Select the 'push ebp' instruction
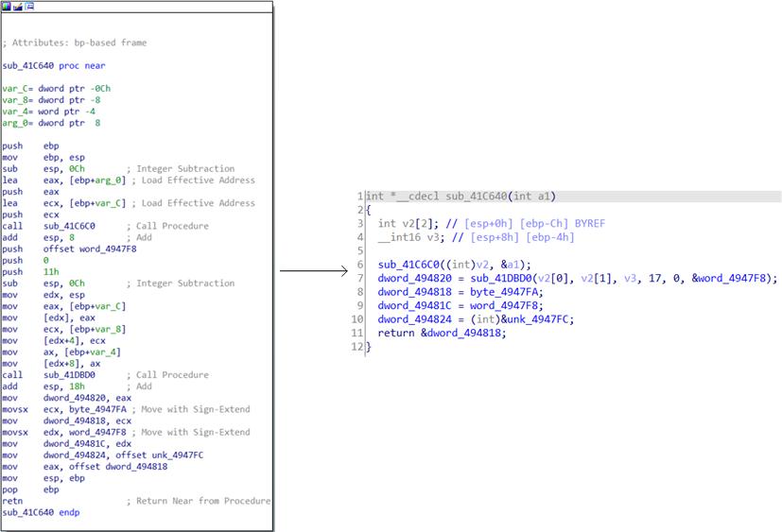This screenshot has width=782, height=532. coord(30,146)
